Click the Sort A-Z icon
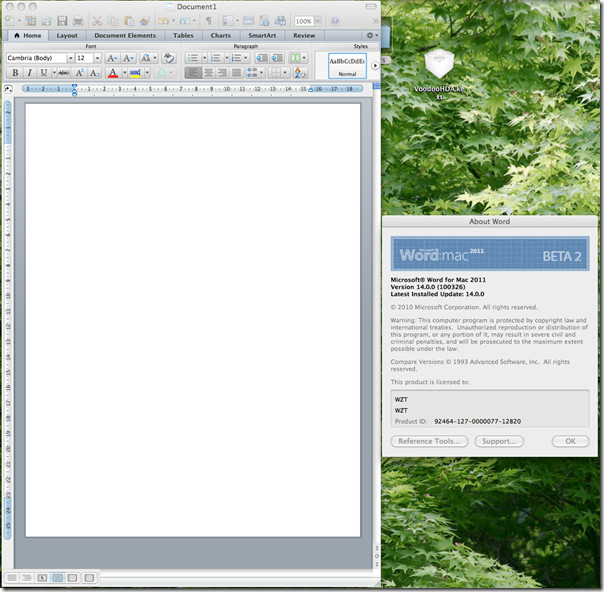The image size is (604, 592). click(300, 72)
